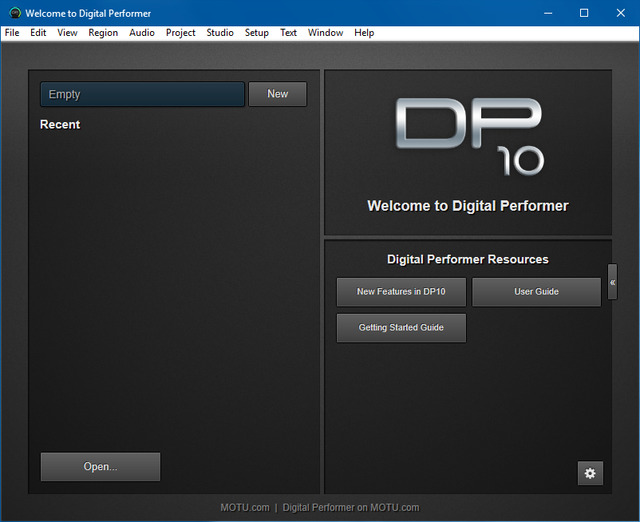Click the Open... button
Image resolution: width=640 pixels, height=522 pixels.
[x=100, y=467]
